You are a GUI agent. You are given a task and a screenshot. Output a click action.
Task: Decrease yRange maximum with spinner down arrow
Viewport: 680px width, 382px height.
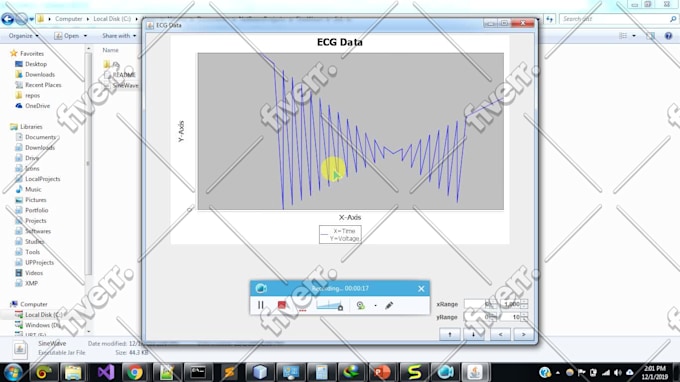pyautogui.click(x=524, y=320)
